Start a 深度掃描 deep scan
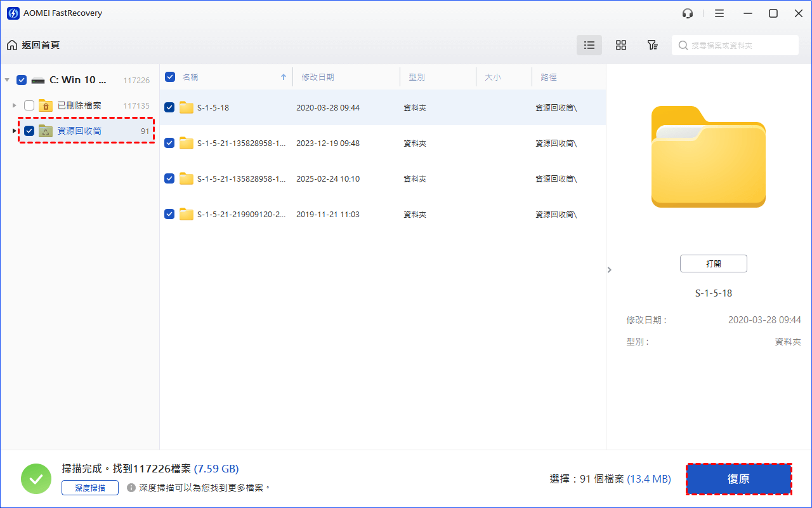Image resolution: width=812 pixels, height=508 pixels. (90, 488)
